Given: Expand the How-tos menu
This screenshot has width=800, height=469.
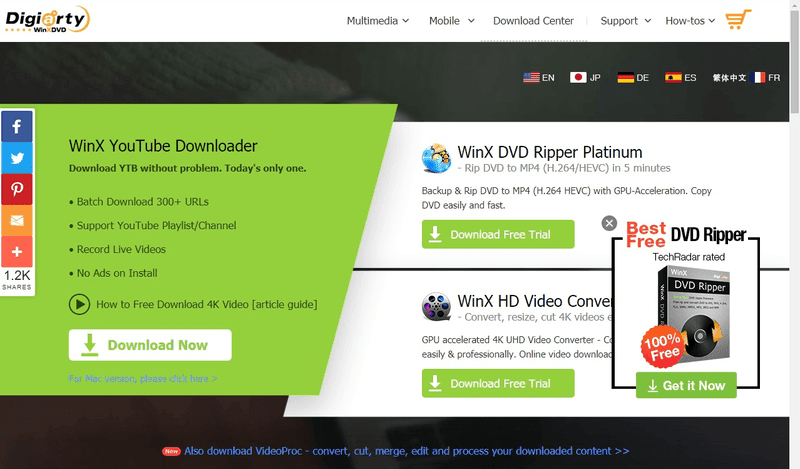Looking at the screenshot, I should pos(690,21).
